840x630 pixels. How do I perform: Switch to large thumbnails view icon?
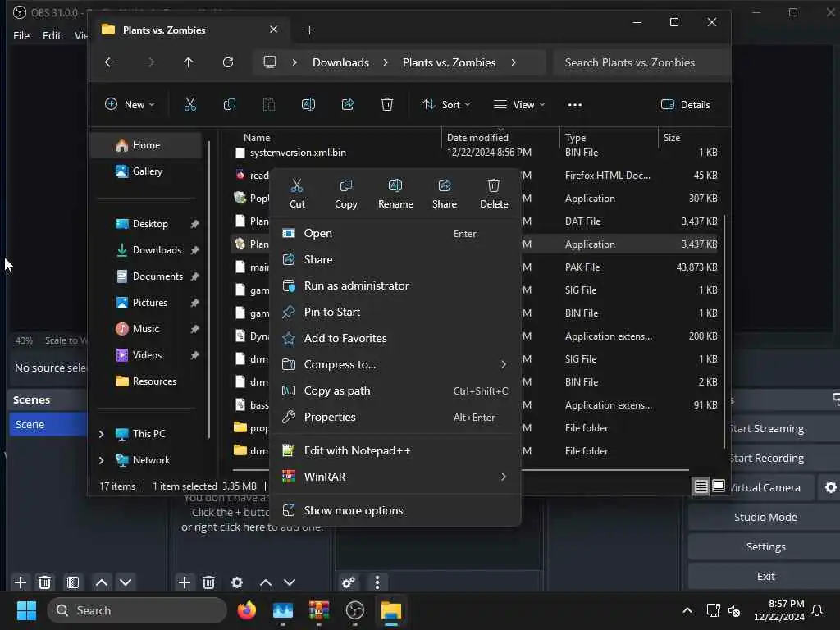point(719,486)
